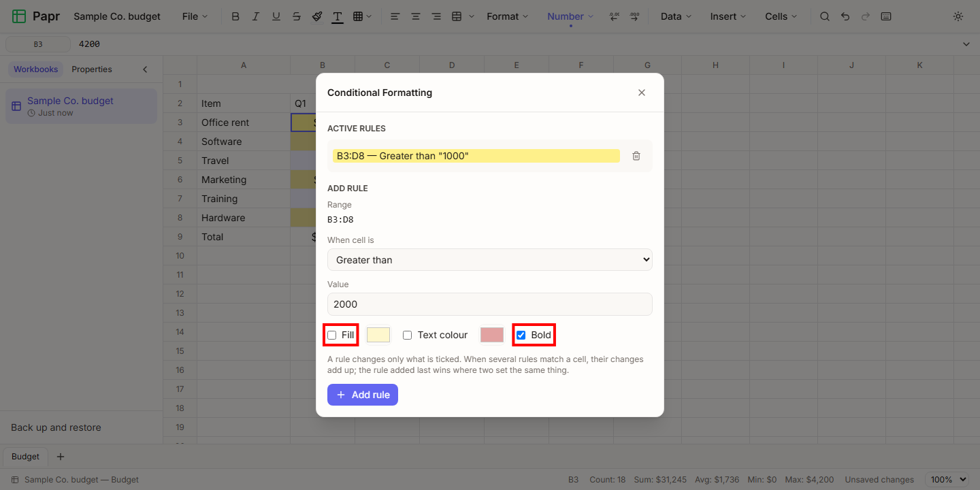
Task: Open the search magnifier
Action: tap(825, 16)
